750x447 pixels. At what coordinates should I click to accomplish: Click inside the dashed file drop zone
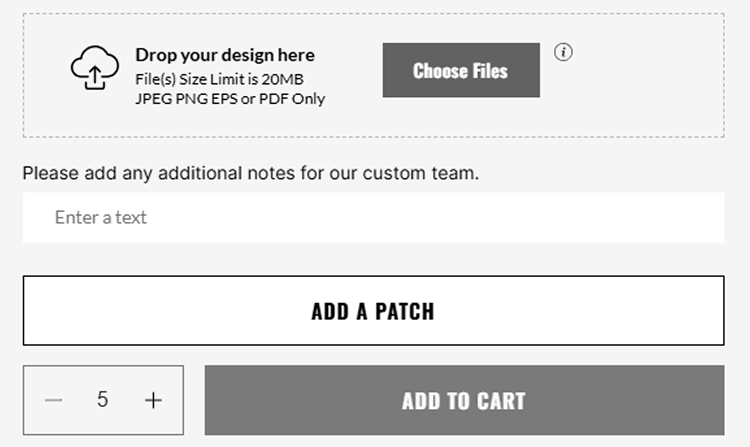pyautogui.click(x=374, y=76)
